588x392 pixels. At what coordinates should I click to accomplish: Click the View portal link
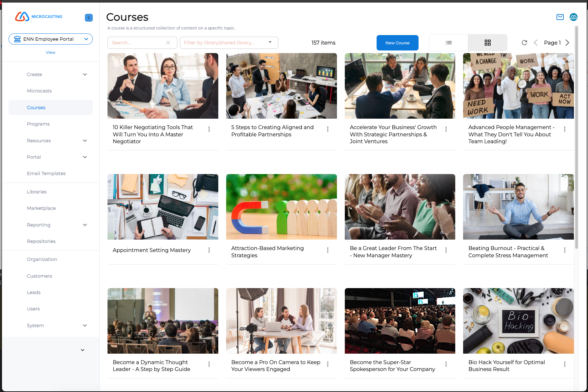click(x=50, y=52)
